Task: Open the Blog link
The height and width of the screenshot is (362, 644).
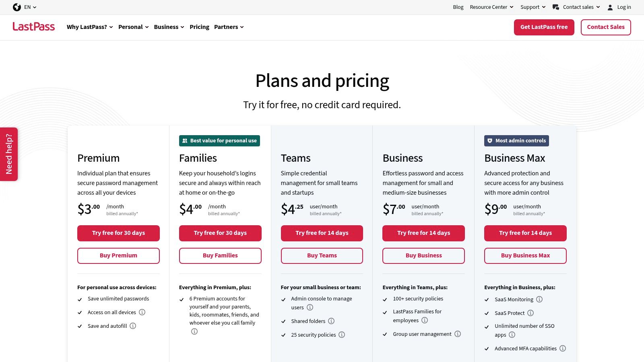Action: point(458,7)
